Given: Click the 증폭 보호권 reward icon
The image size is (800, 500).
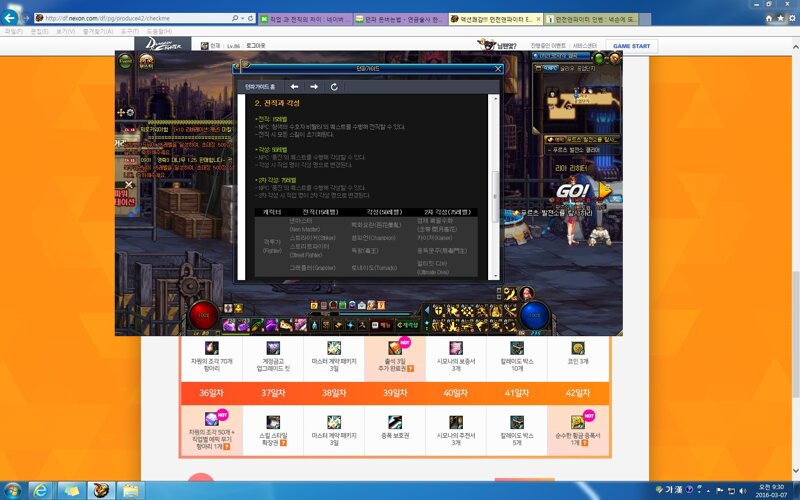Looking at the screenshot, I should [395, 422].
